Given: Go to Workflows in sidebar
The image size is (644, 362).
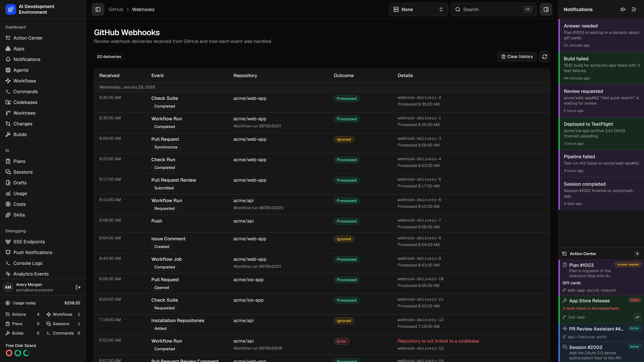Looking at the screenshot, I should click(x=43, y=81).
